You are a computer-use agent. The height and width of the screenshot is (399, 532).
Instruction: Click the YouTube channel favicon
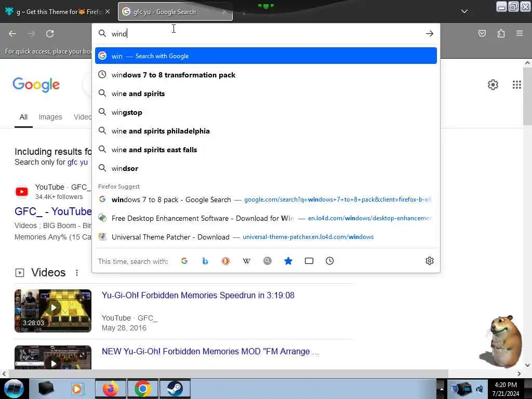[22, 192]
